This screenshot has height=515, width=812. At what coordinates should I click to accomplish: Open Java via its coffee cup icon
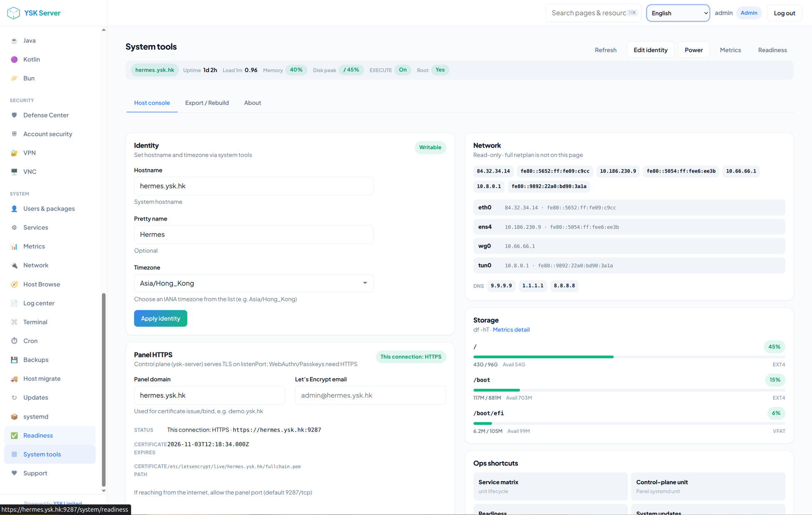(14, 40)
